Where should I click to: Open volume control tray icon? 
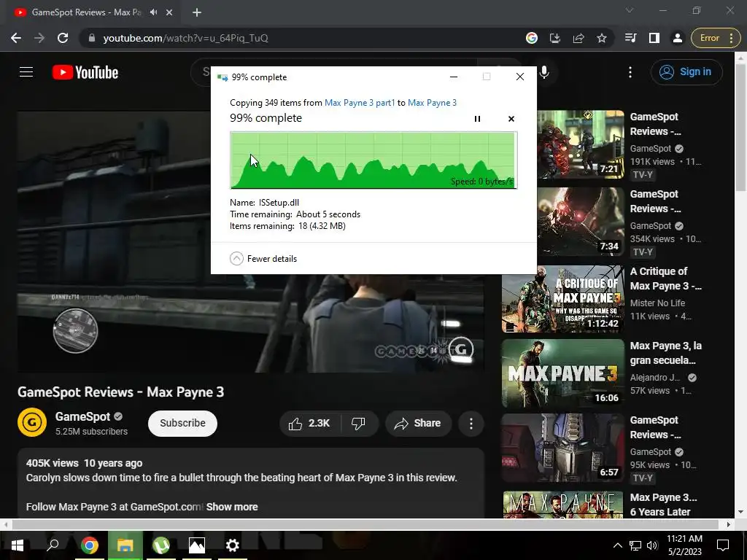(x=652, y=545)
